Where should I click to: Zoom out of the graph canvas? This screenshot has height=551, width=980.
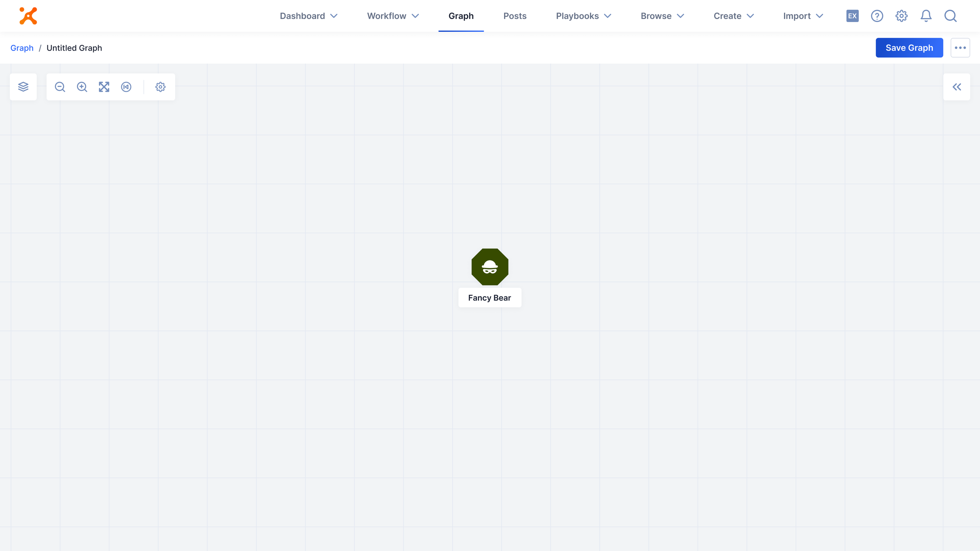[60, 87]
